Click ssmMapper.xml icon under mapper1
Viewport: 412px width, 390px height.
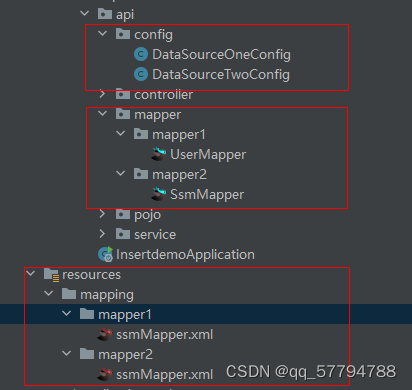tap(105, 334)
